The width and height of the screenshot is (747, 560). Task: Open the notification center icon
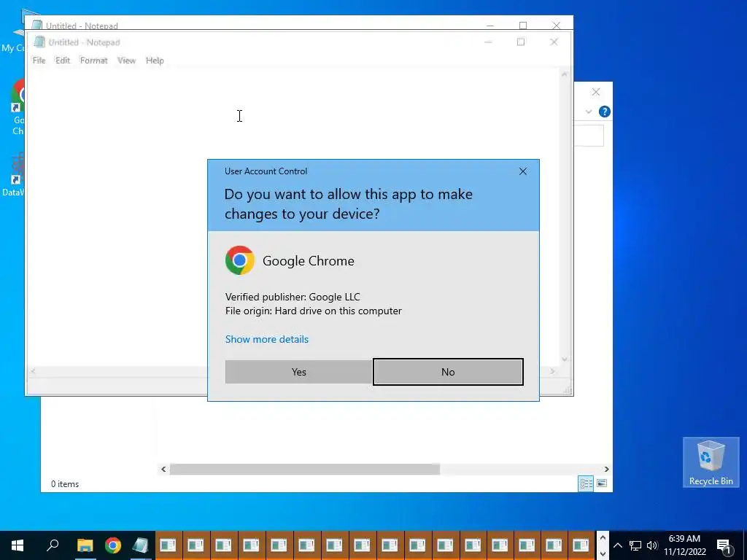coord(724,545)
